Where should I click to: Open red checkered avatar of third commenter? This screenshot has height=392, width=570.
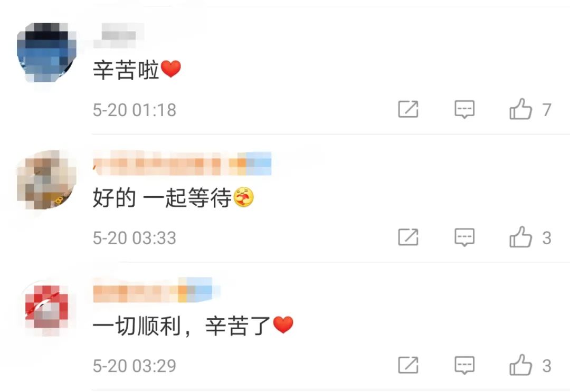coord(46,308)
